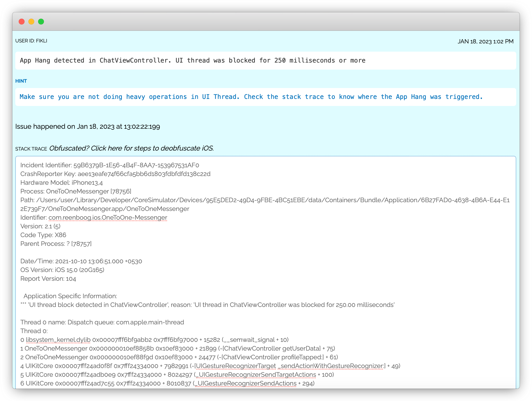
Task: Click the STACK TRACE label
Action: point(31,149)
